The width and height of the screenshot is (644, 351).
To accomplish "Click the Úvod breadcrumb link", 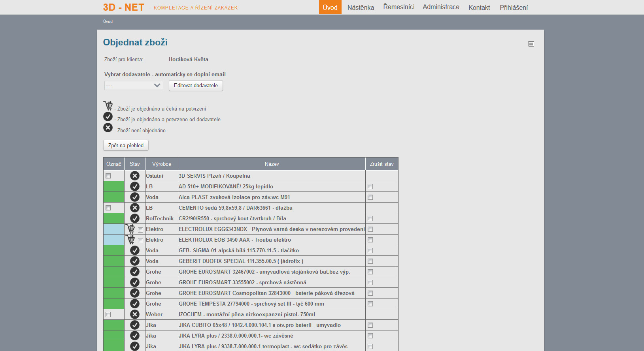I will (108, 22).
